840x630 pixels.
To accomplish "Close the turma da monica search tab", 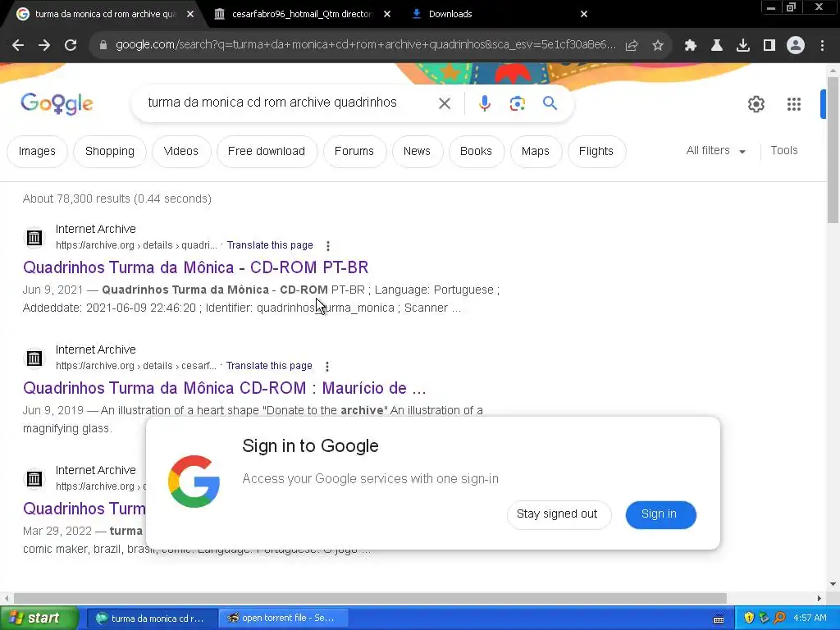I will click(190, 15).
